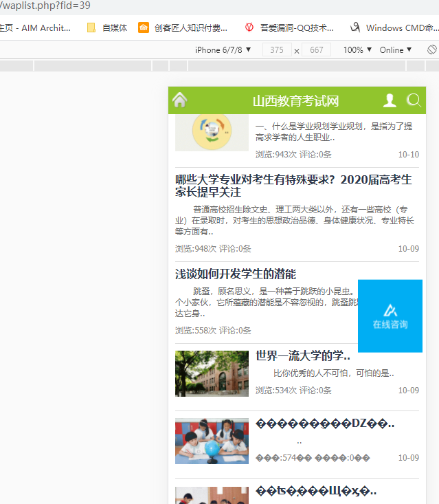Open the 自媒体 bookmark folder

[x=107, y=28]
